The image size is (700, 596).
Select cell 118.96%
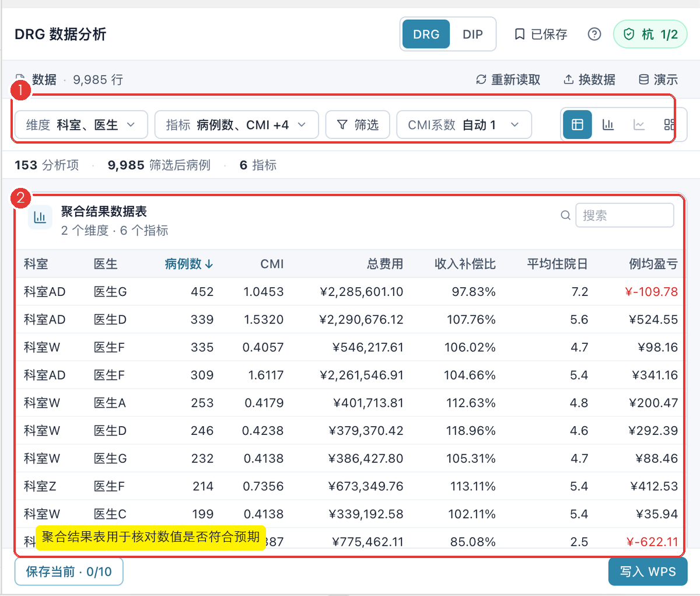(471, 431)
